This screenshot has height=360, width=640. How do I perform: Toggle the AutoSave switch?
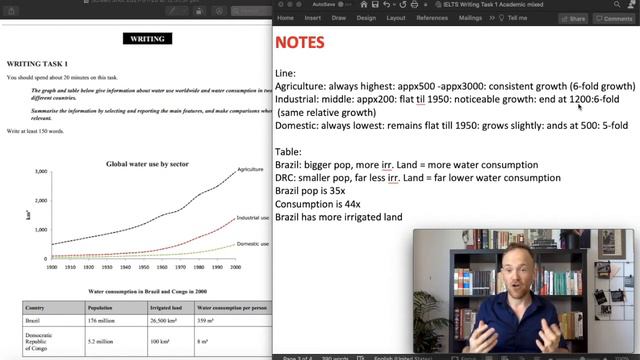pyautogui.click(x=345, y=4)
